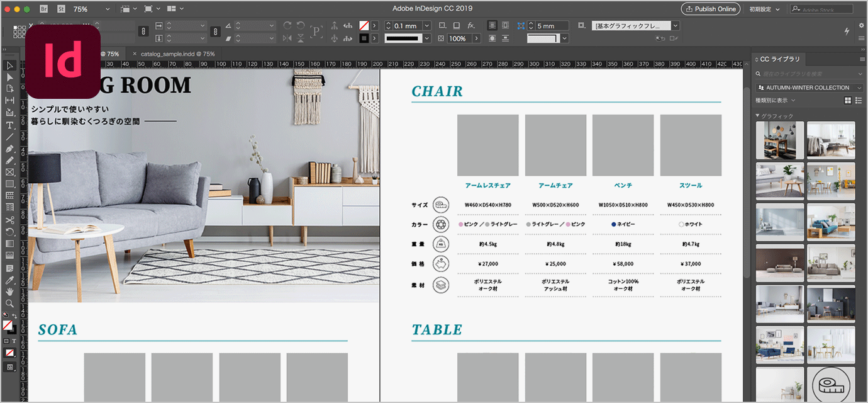
Task: Switch CC library to list view
Action: [859, 101]
